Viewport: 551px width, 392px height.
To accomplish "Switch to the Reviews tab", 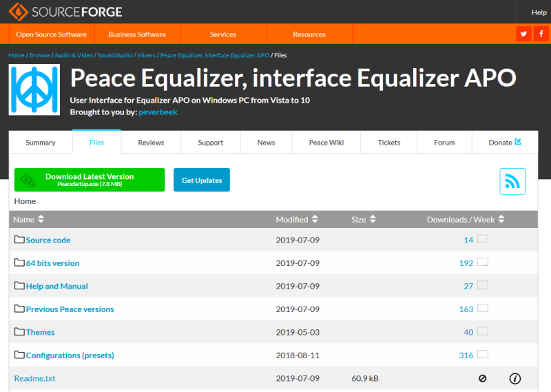I will click(x=151, y=143).
